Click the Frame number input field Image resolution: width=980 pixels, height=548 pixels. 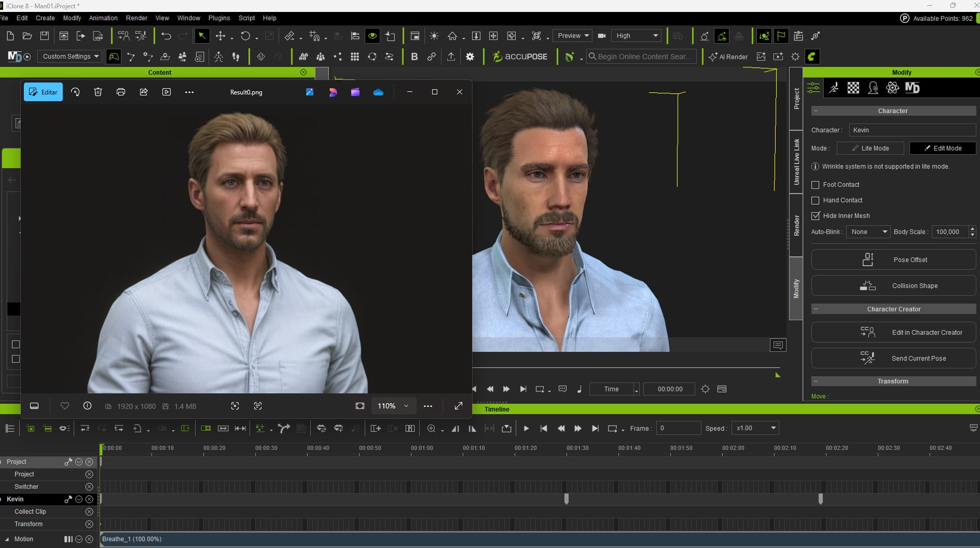point(678,428)
